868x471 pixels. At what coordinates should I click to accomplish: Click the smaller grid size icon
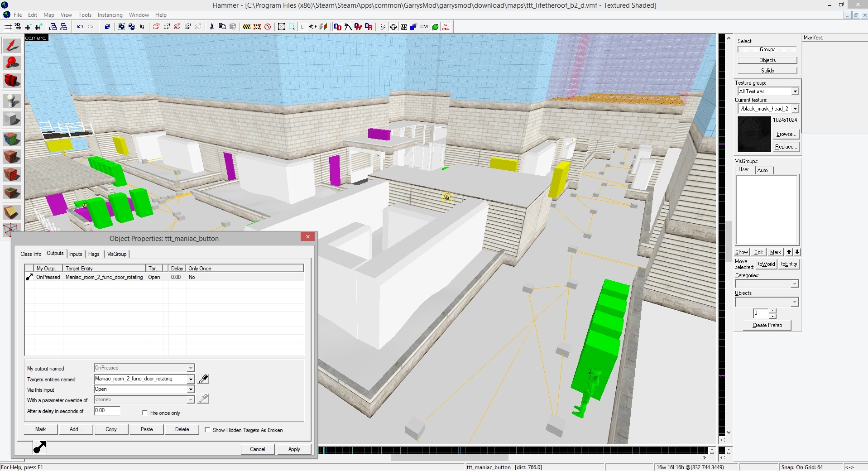(x=28, y=27)
